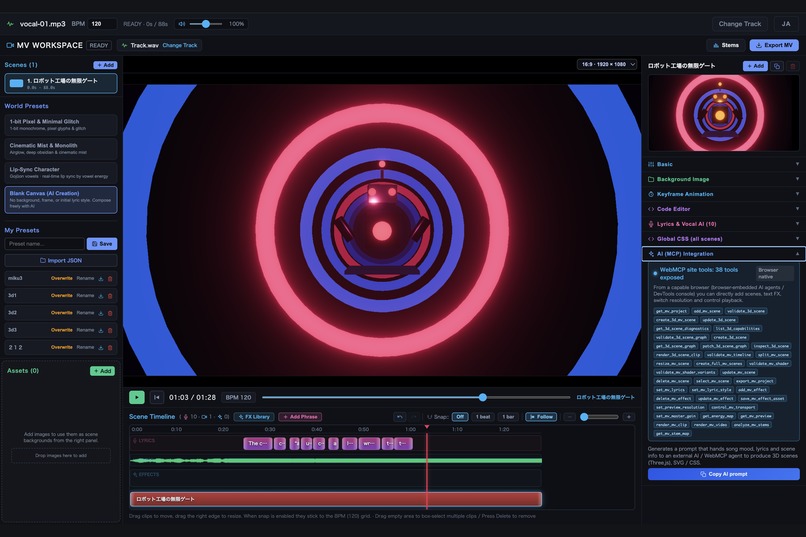The width and height of the screenshot is (806, 537).
Task: Click the add_mv_scene tool tag
Action: click(x=707, y=311)
